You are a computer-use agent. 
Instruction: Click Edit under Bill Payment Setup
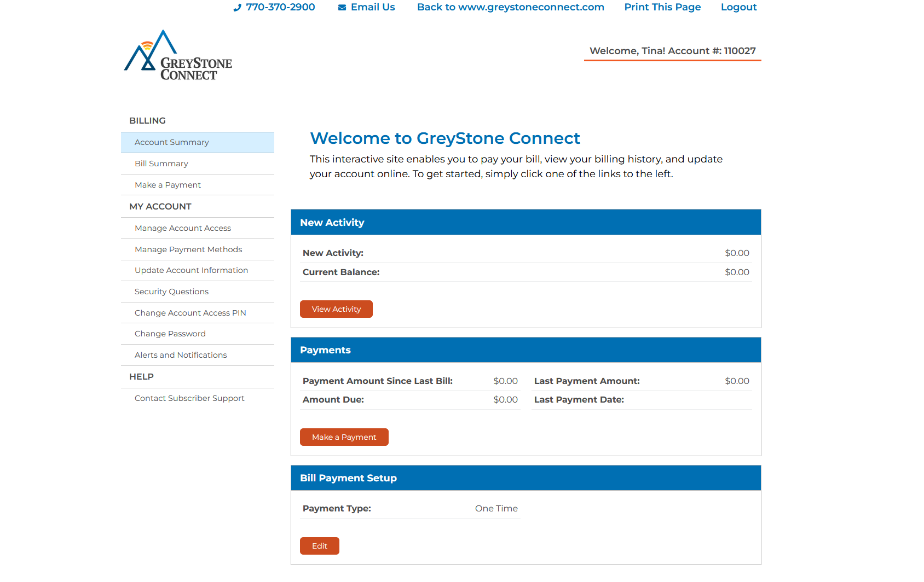tap(320, 546)
